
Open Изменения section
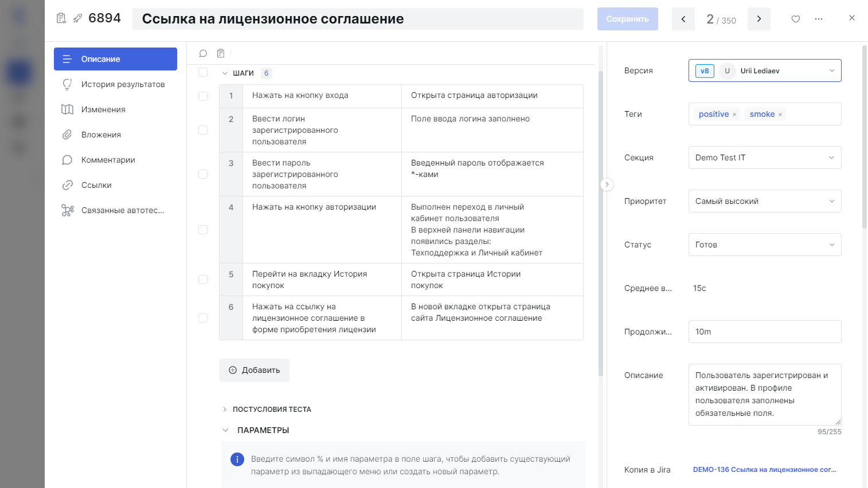pyautogui.click(x=115, y=109)
